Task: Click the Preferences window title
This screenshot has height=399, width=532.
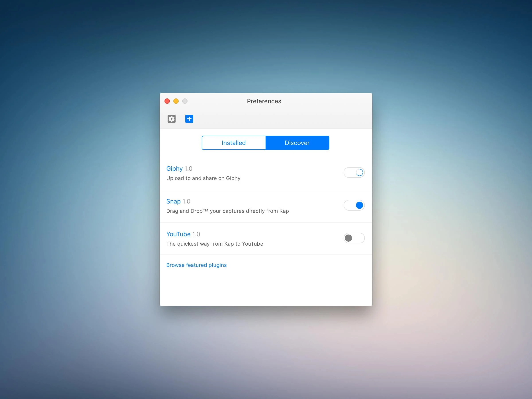Action: pyautogui.click(x=264, y=101)
